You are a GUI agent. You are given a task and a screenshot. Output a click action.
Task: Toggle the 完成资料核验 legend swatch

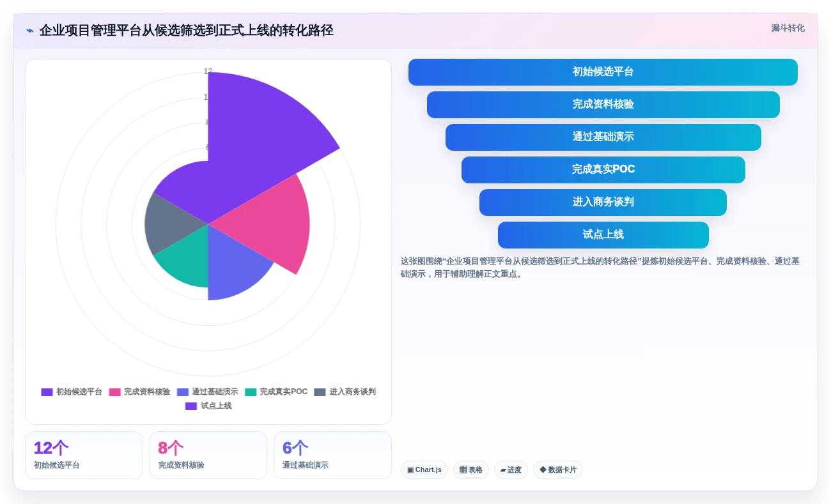[114, 392]
